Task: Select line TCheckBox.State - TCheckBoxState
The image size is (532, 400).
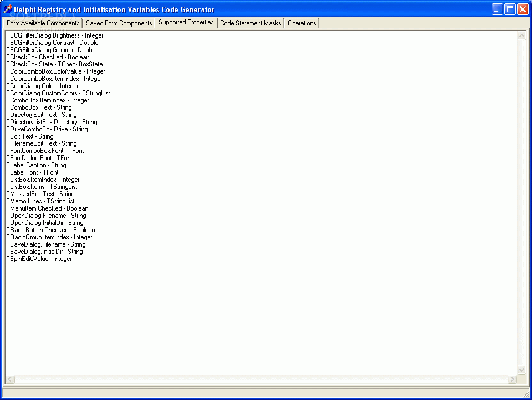Action: pos(55,64)
